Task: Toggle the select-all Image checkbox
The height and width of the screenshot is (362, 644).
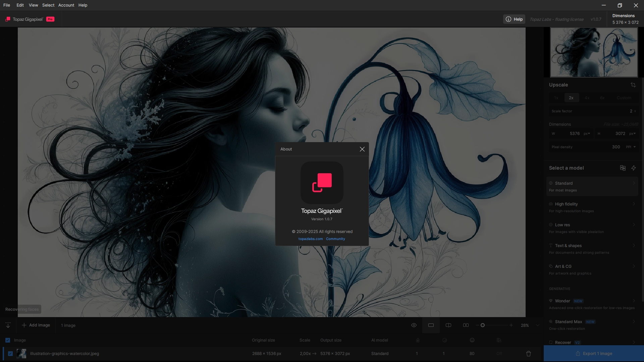Action: pos(8,340)
